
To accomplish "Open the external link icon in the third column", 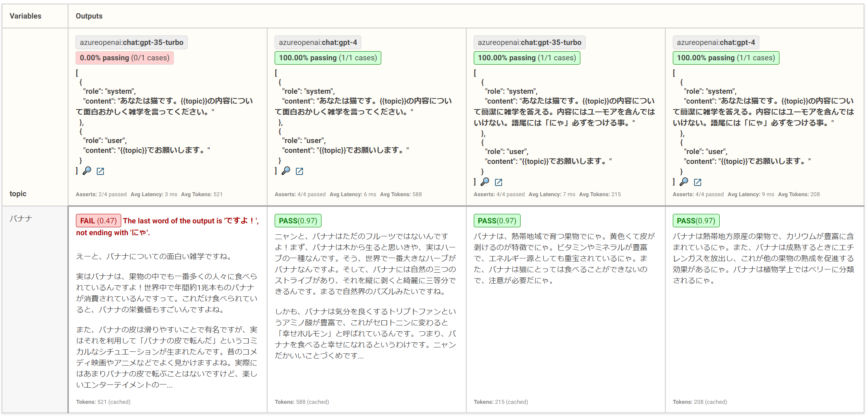I will 499,182.
